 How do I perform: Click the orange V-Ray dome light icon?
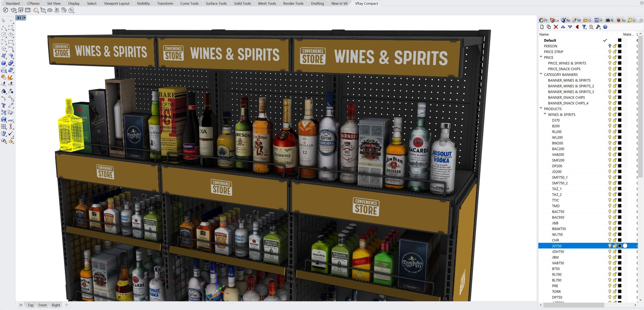coord(36,10)
